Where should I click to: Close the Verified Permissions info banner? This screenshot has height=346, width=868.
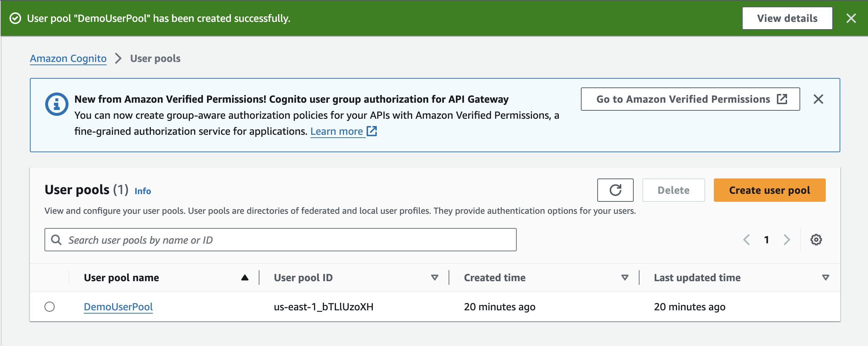[x=818, y=99]
